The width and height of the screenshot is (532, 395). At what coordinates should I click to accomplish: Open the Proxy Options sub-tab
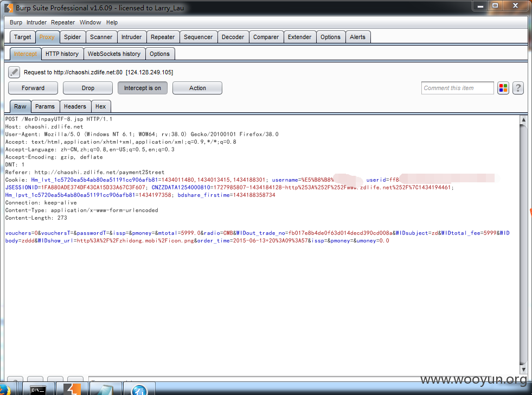pyautogui.click(x=159, y=54)
